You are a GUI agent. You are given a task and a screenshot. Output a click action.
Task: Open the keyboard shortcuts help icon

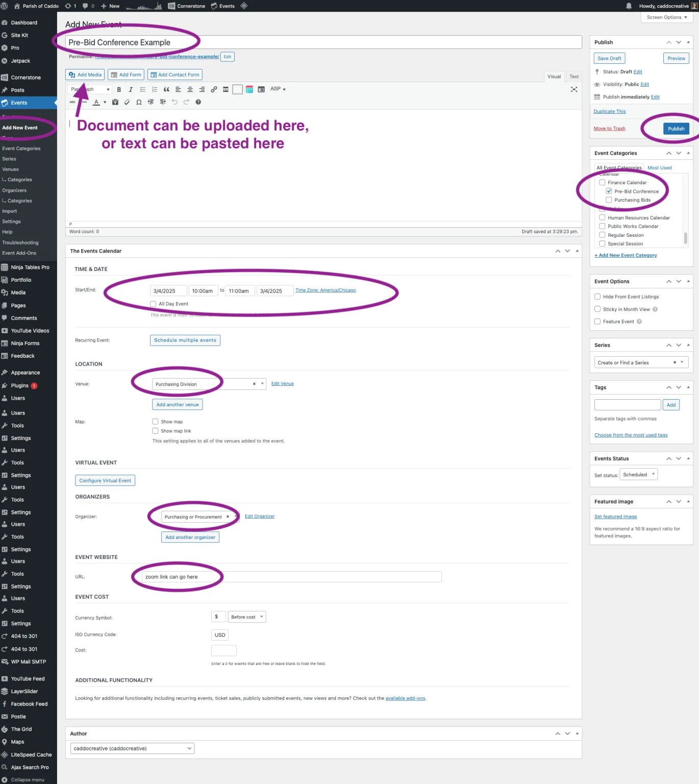(x=198, y=102)
